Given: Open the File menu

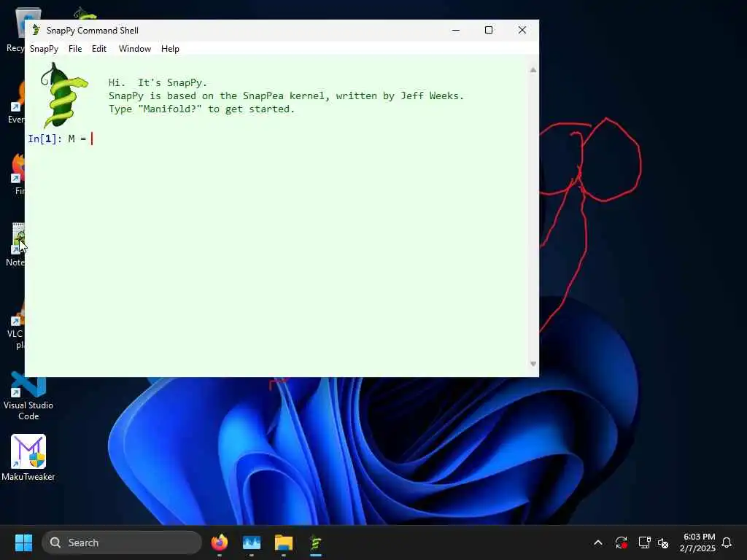Looking at the screenshot, I should 75,49.
